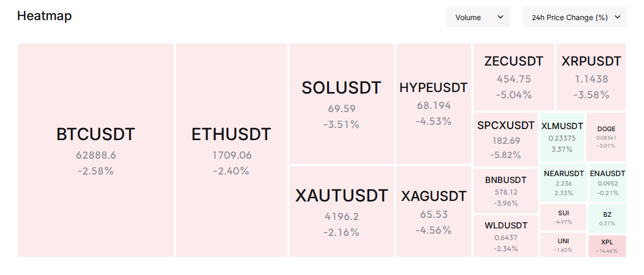Select the XRPUSDT tile
The width and height of the screenshot is (644, 275).
(x=591, y=77)
